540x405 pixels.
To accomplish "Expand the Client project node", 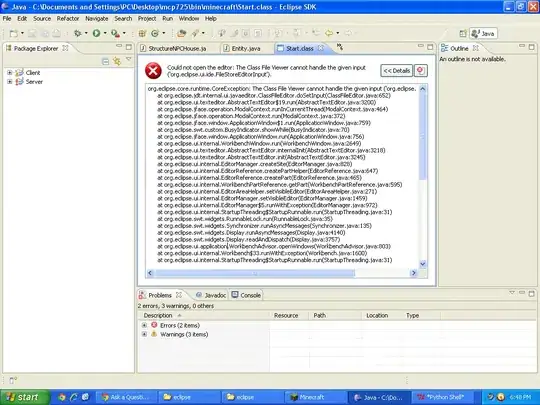I will click(10, 73).
